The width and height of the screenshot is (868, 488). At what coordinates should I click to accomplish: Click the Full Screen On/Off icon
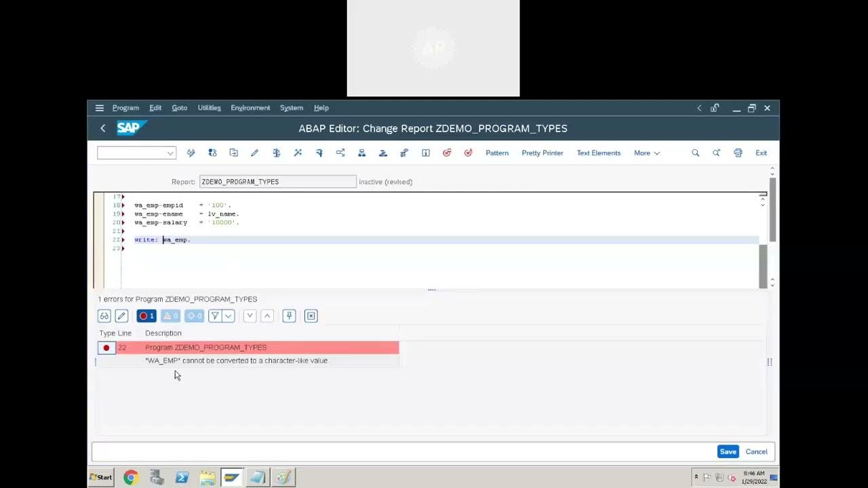point(404,153)
